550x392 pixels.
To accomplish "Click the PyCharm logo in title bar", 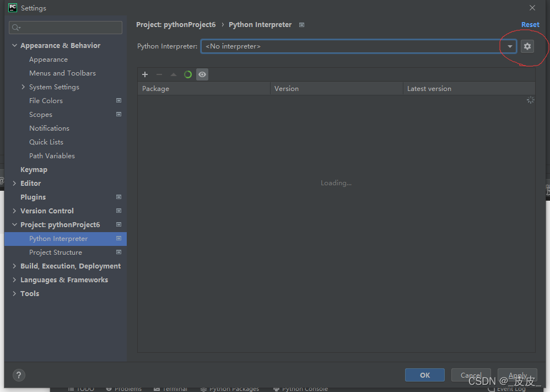I will 13,8.
